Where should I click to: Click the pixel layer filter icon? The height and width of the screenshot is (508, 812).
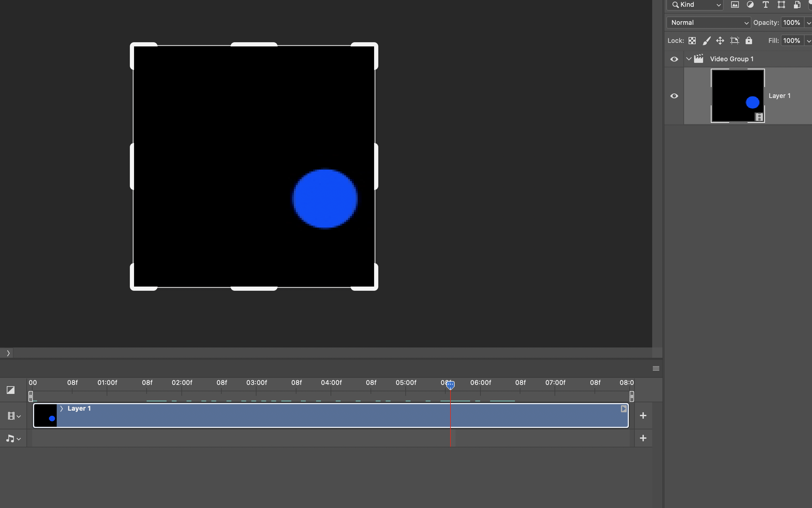[x=735, y=5]
